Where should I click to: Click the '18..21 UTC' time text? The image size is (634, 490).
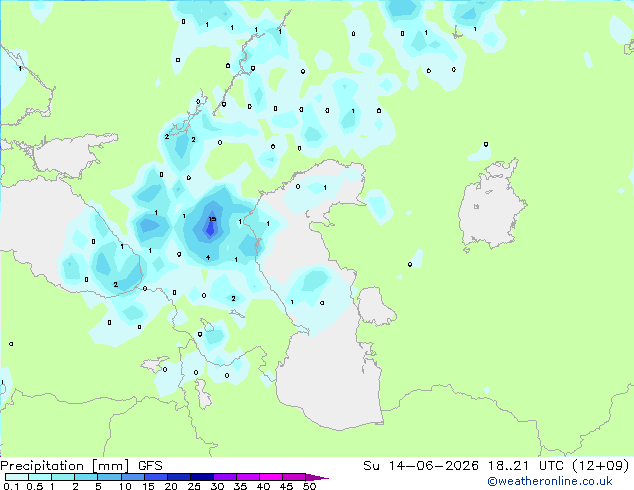[x=526, y=466]
